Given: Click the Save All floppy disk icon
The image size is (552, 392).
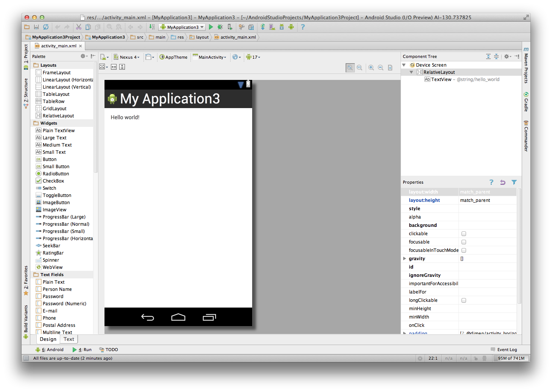Looking at the screenshot, I should coord(36,27).
